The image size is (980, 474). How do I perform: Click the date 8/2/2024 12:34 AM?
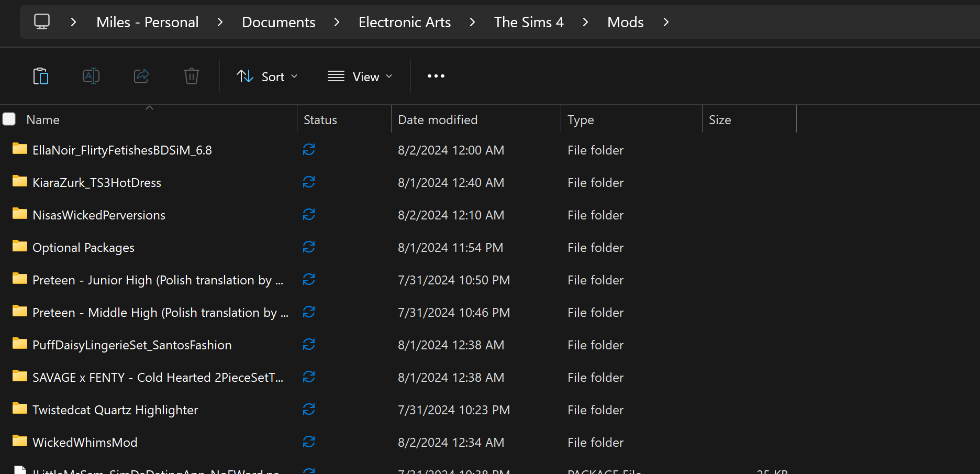pyautogui.click(x=451, y=443)
